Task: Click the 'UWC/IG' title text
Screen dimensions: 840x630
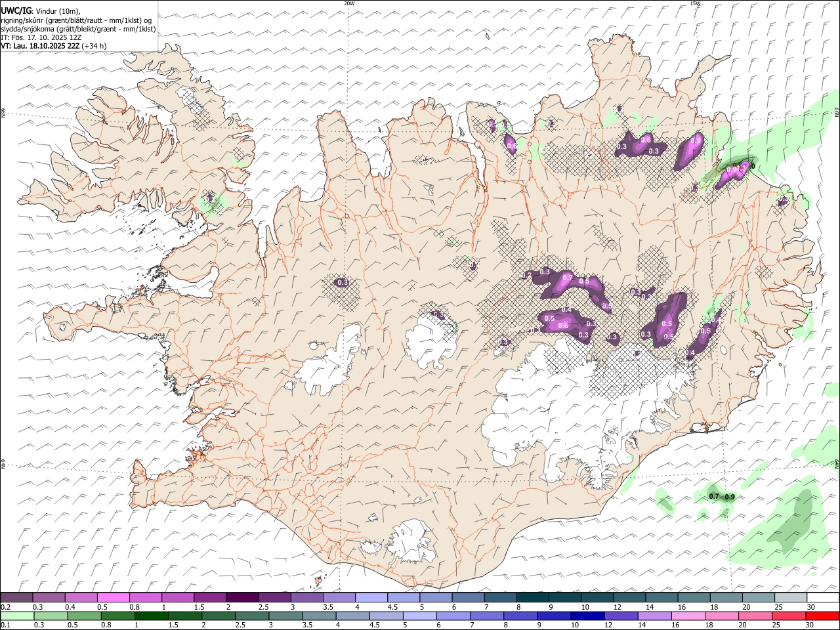Action: (x=16, y=11)
